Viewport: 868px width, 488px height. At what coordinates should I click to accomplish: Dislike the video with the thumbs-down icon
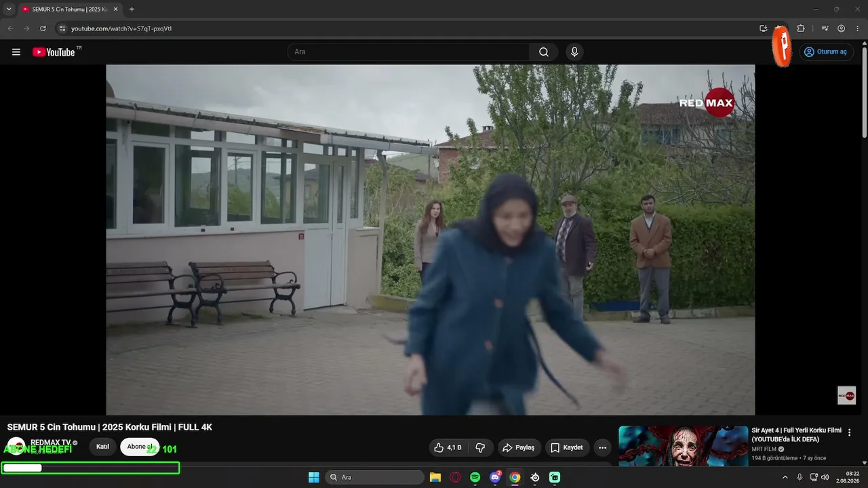pos(480,447)
